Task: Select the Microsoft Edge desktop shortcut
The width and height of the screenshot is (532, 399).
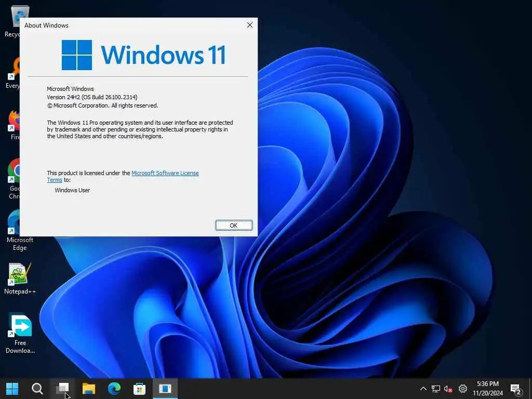Action: point(14,230)
